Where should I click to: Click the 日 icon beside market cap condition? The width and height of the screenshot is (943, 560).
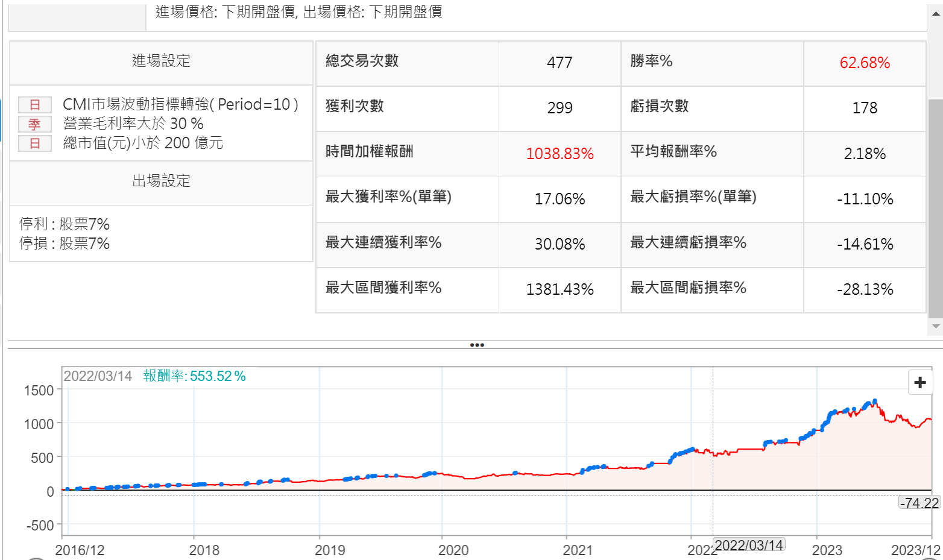coord(34,143)
